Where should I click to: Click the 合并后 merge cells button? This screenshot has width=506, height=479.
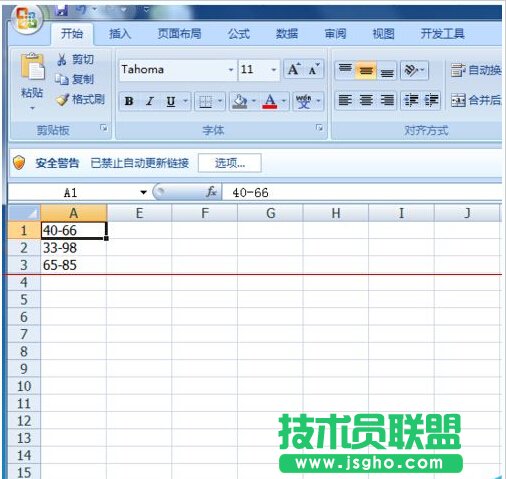[x=476, y=100]
